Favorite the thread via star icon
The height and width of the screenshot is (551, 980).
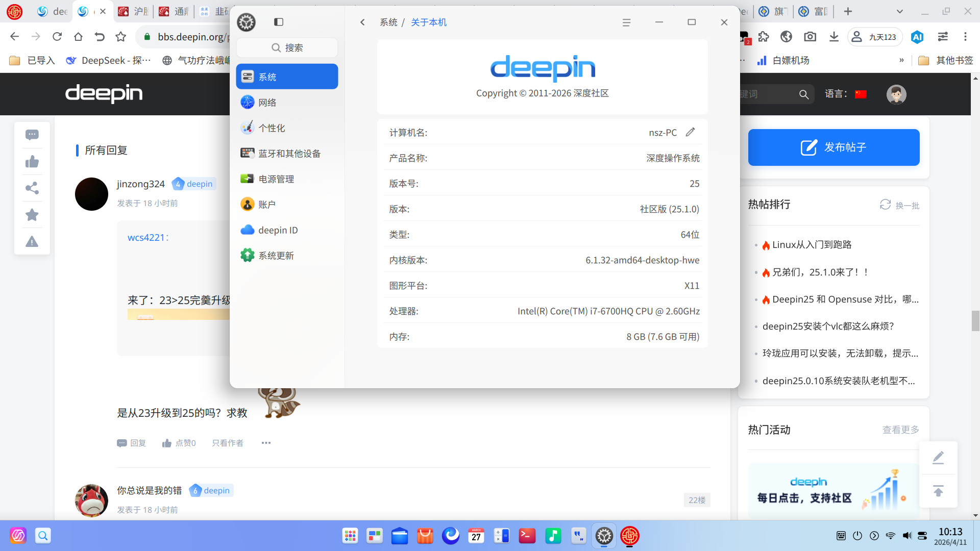pyautogui.click(x=32, y=215)
